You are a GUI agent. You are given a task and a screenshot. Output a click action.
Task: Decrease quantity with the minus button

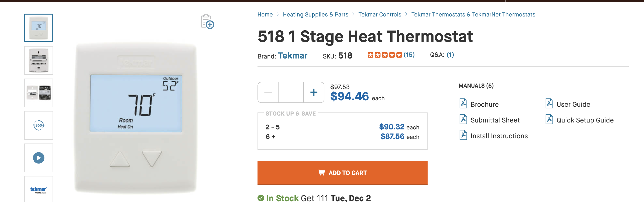click(268, 92)
